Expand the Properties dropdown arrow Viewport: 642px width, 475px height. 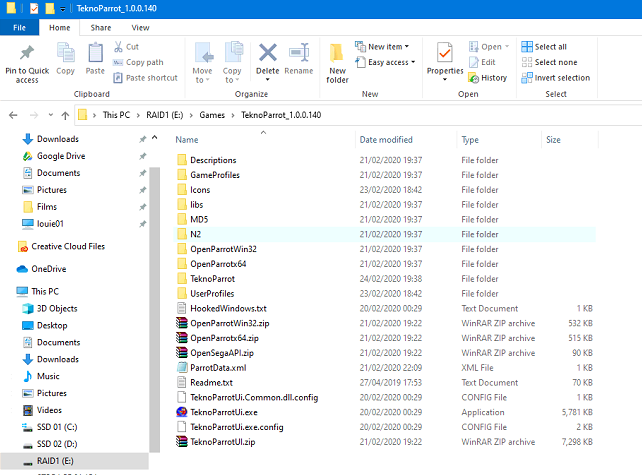(x=445, y=79)
